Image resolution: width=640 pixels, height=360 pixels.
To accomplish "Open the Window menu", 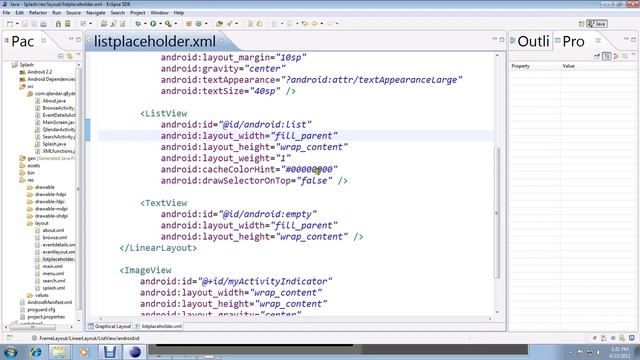I will [x=159, y=13].
